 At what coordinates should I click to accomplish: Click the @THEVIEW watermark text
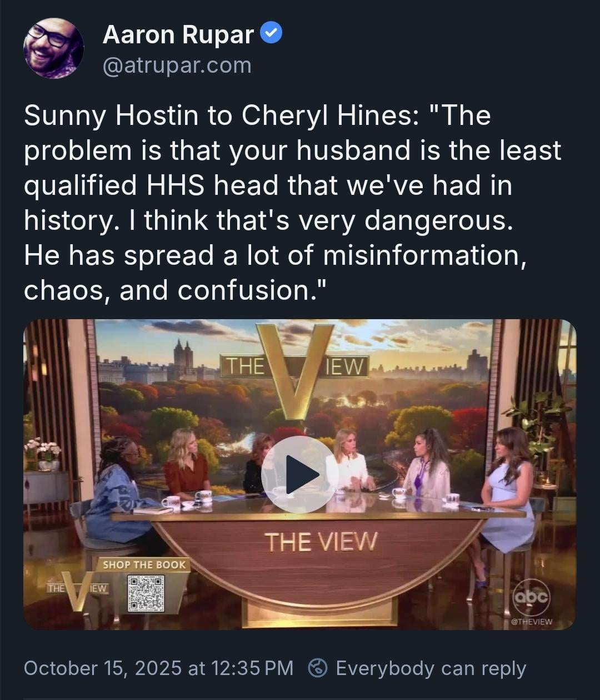tap(532, 622)
